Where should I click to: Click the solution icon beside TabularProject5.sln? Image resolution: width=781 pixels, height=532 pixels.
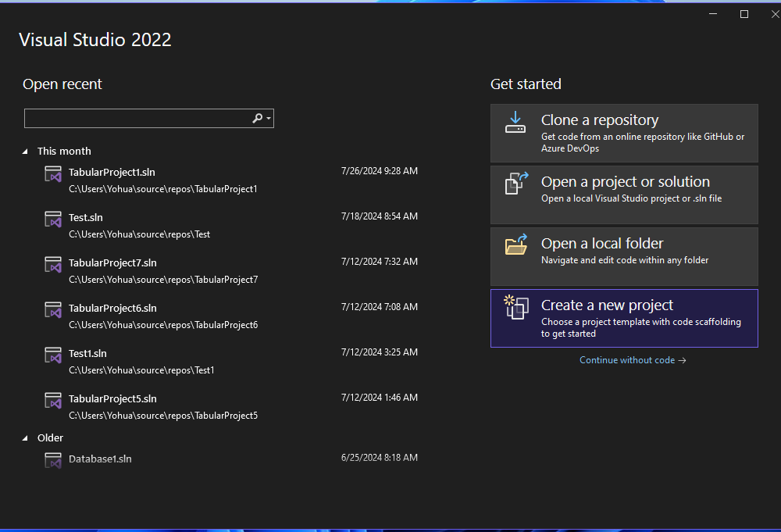[x=53, y=401]
